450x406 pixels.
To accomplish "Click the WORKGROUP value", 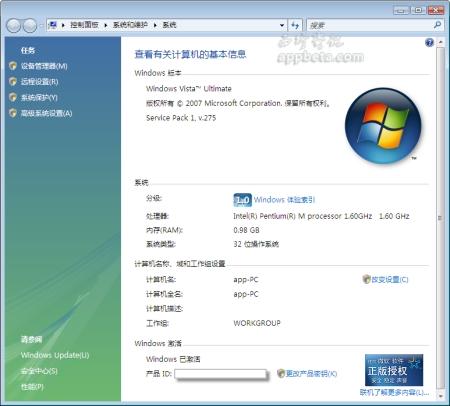I will [257, 323].
